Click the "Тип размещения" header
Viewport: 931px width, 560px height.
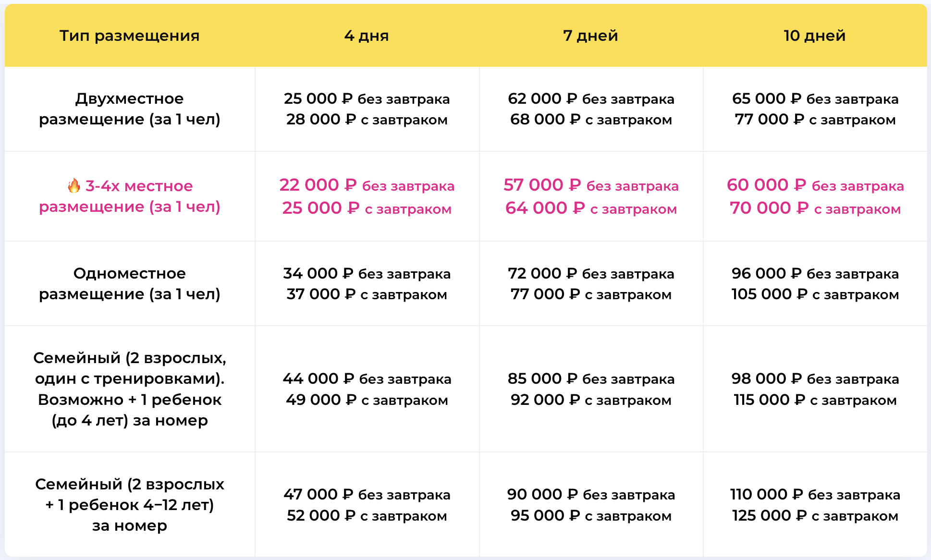(x=129, y=36)
